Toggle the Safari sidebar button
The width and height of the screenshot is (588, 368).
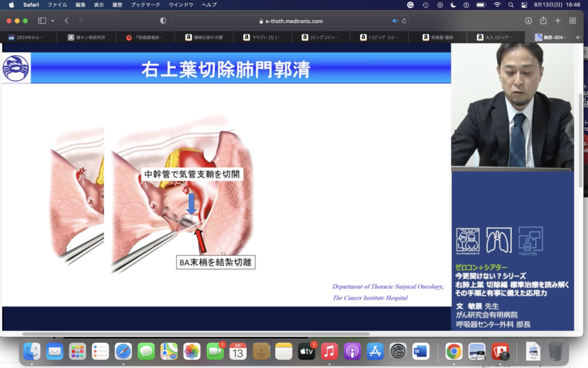tap(42, 21)
